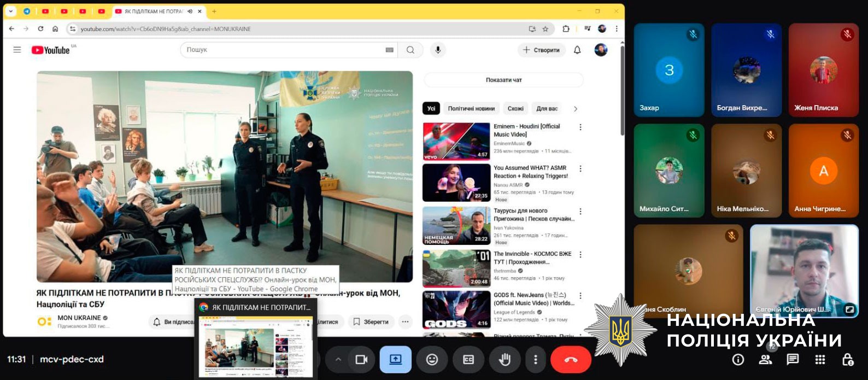Open the Chrome three-dot menu
Viewport: 868px width, 380px height.
617,28
